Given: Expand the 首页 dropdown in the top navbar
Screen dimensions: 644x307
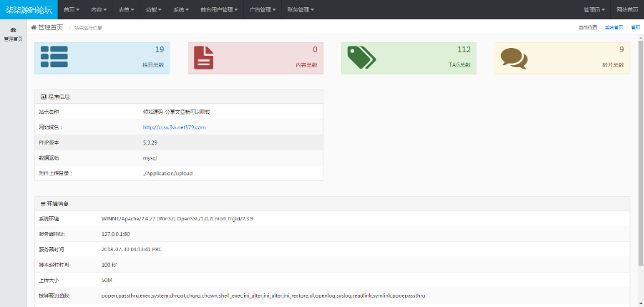Looking at the screenshot, I should coord(72,9).
